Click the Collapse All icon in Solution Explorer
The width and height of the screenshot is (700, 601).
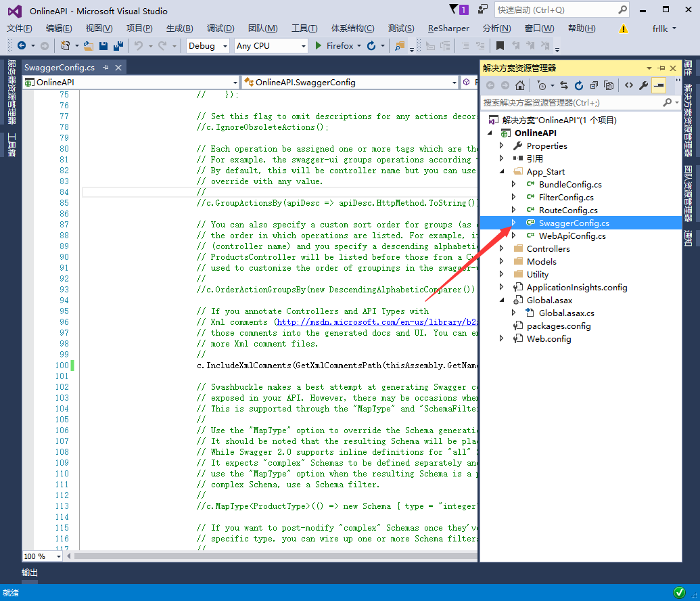point(594,85)
